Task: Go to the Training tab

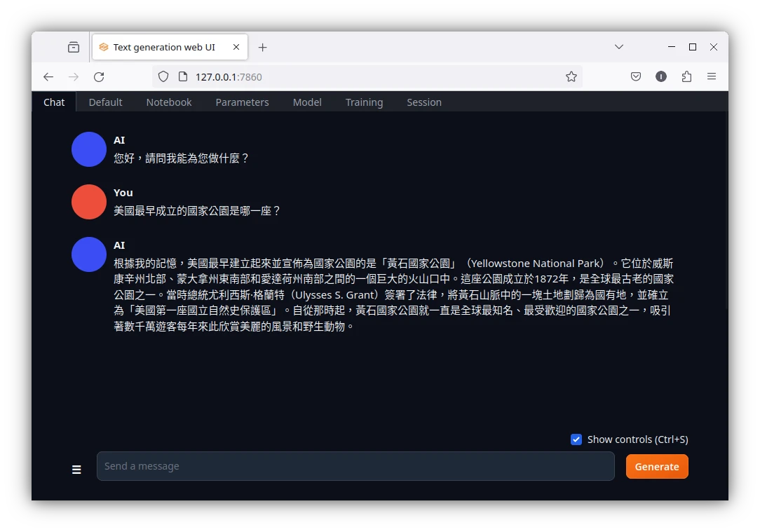Action: pyautogui.click(x=364, y=102)
